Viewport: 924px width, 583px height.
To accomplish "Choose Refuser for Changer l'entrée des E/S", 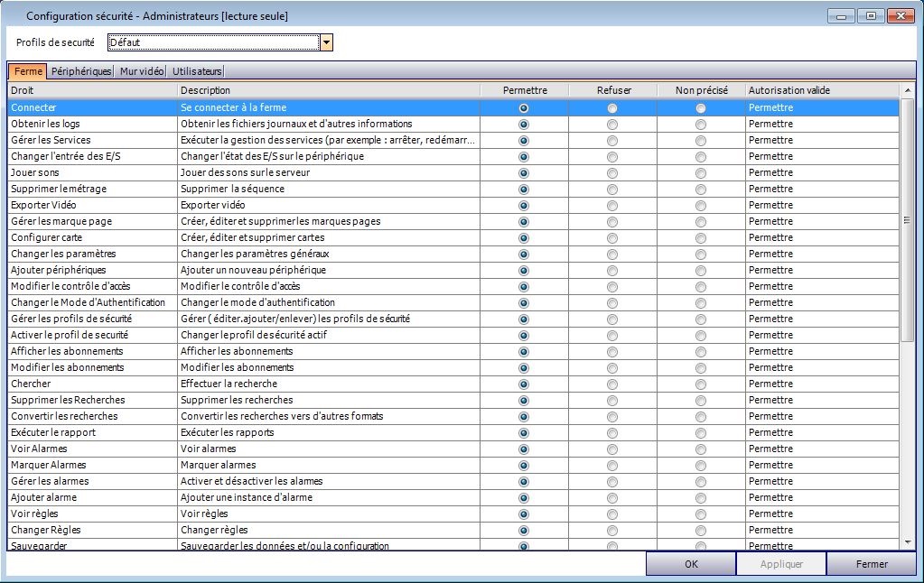I will 612,157.
